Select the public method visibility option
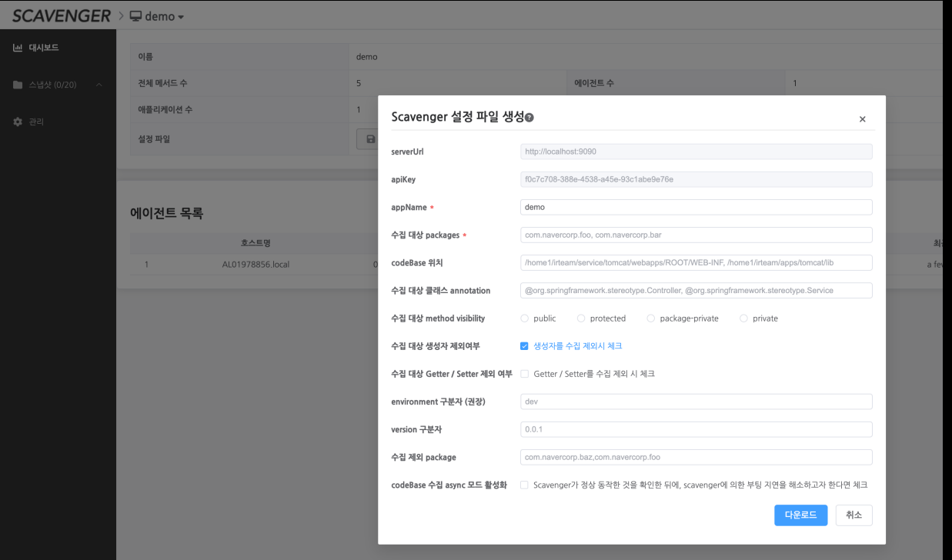The width and height of the screenshot is (952, 560). click(x=525, y=318)
